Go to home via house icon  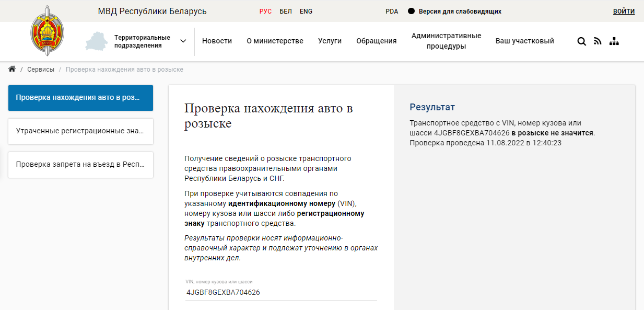[x=12, y=69]
